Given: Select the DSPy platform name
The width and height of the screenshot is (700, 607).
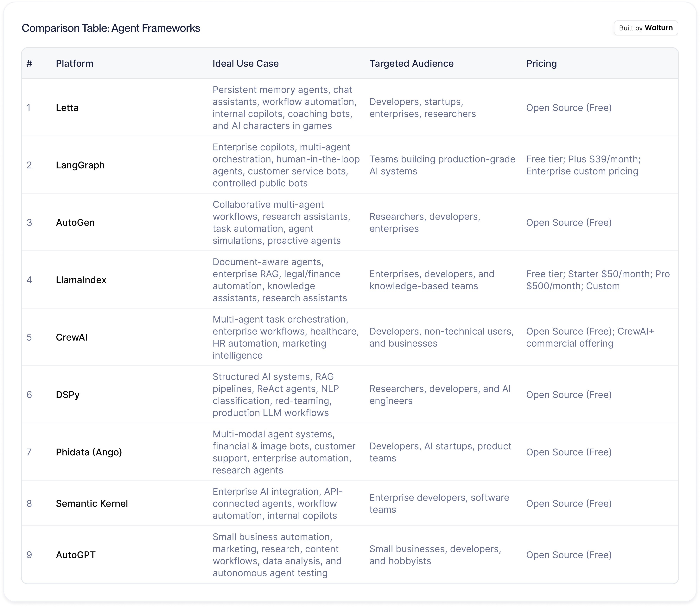Looking at the screenshot, I should (x=68, y=395).
